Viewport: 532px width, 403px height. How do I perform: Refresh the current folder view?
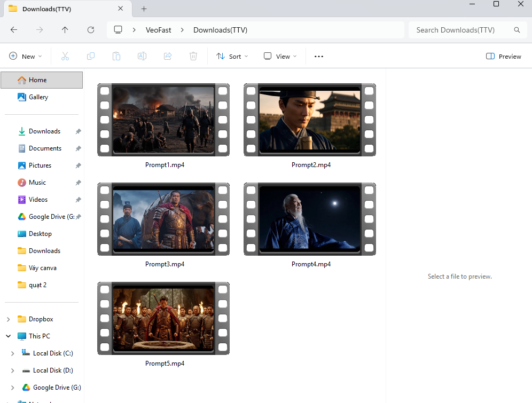(91, 30)
